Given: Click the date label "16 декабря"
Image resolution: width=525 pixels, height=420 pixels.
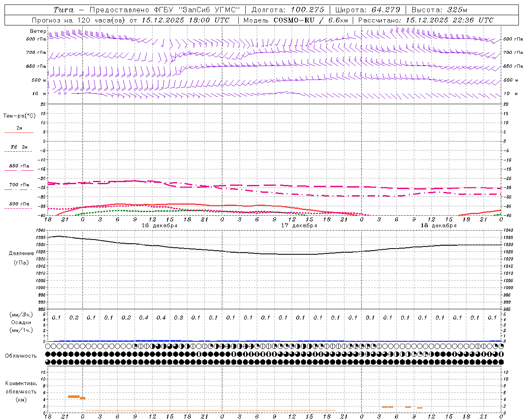Looking at the screenshot, I should tap(160, 226).
